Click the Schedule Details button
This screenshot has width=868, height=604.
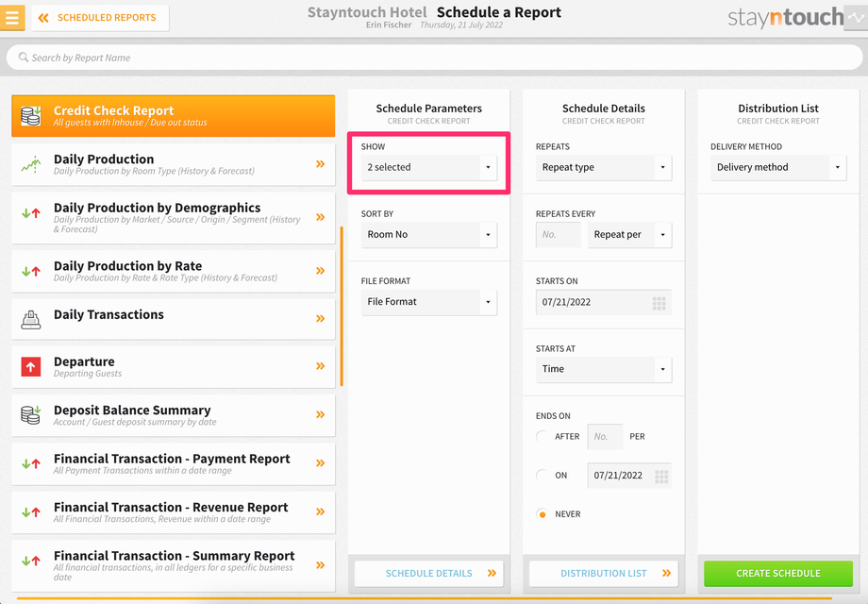pos(429,574)
